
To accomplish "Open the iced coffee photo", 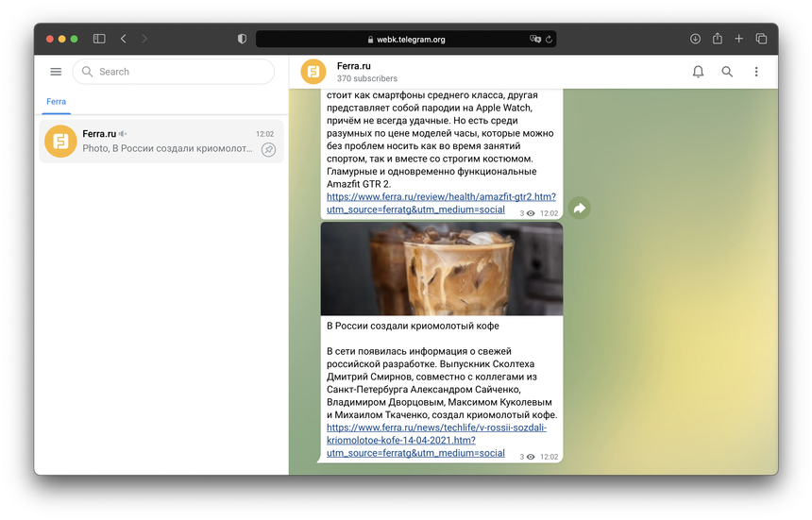I will pyautogui.click(x=441, y=269).
